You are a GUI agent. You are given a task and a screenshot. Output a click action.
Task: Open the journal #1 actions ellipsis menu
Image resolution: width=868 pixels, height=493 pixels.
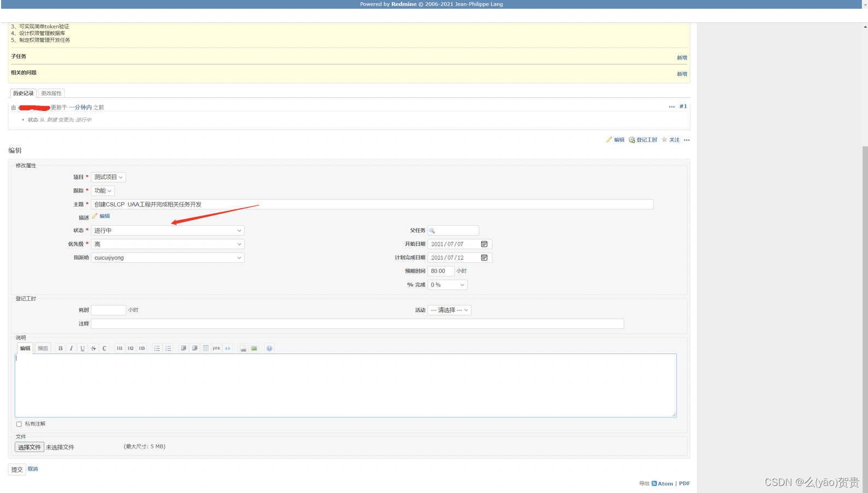coord(672,107)
